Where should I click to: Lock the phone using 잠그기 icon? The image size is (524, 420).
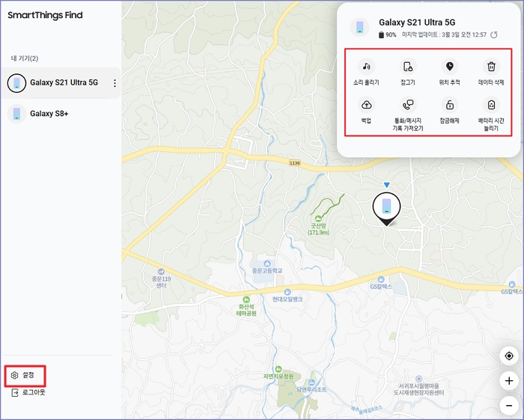pos(408,67)
